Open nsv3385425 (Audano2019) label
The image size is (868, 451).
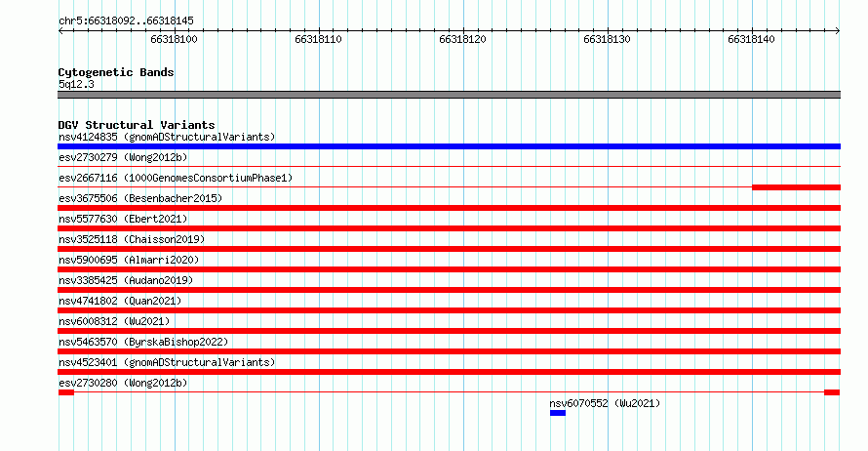[126, 280]
